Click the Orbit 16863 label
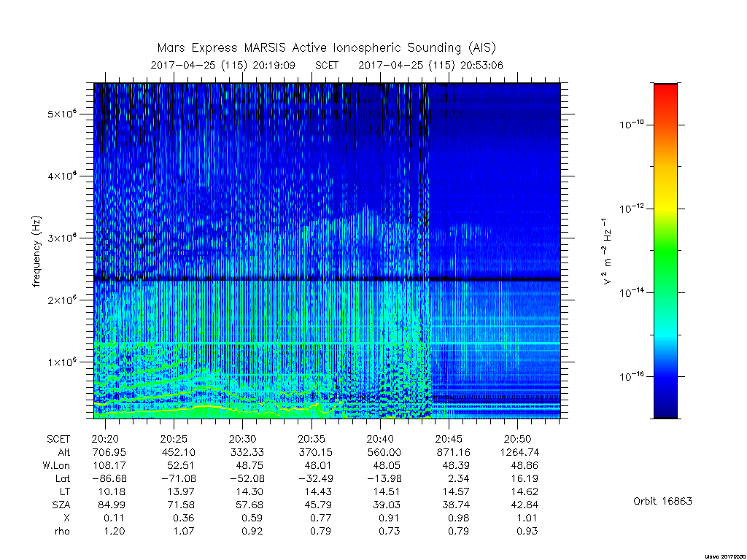This screenshot has width=747, height=560. point(662,501)
